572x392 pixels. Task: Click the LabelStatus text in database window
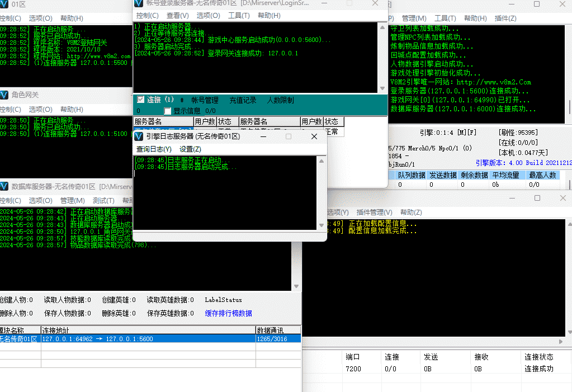click(223, 300)
